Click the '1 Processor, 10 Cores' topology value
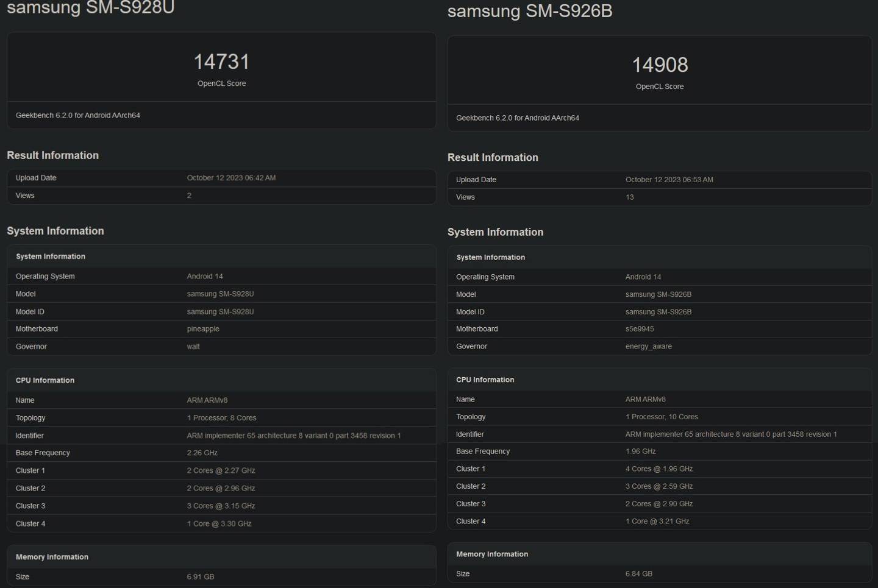This screenshot has width=878, height=588. pos(662,417)
